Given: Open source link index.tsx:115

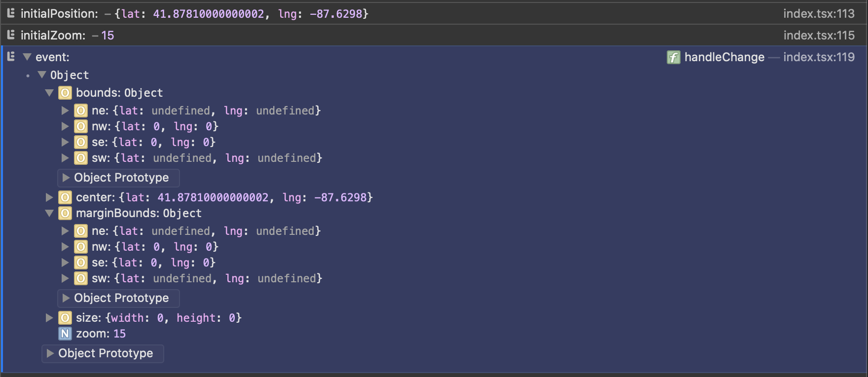Looking at the screenshot, I should (819, 36).
